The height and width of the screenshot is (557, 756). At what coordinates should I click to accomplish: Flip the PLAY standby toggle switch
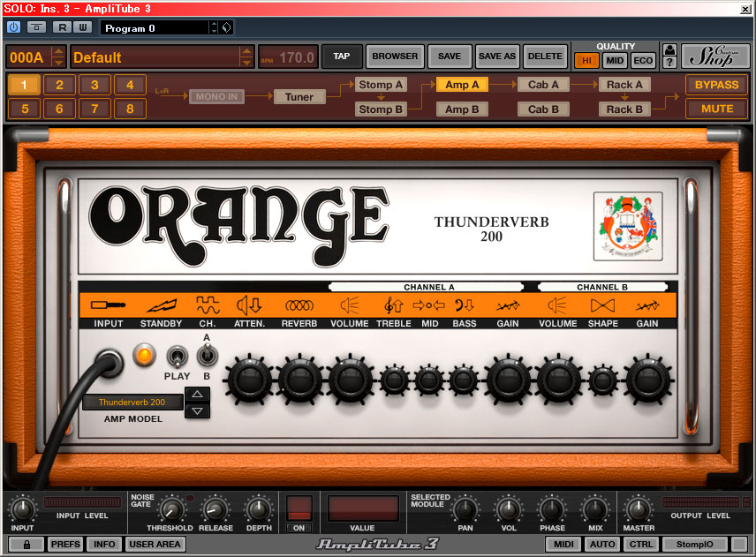[177, 357]
